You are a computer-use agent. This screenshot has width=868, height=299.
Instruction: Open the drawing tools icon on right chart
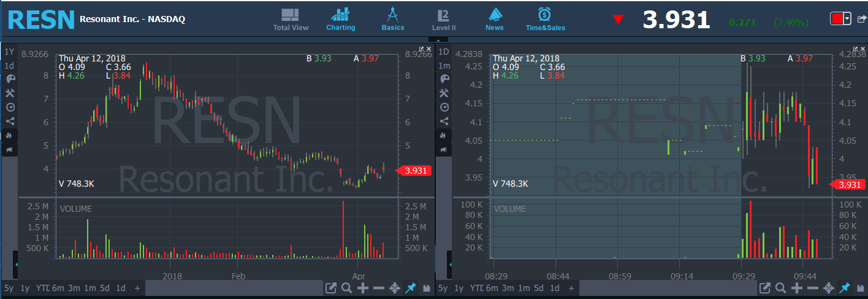point(444,93)
